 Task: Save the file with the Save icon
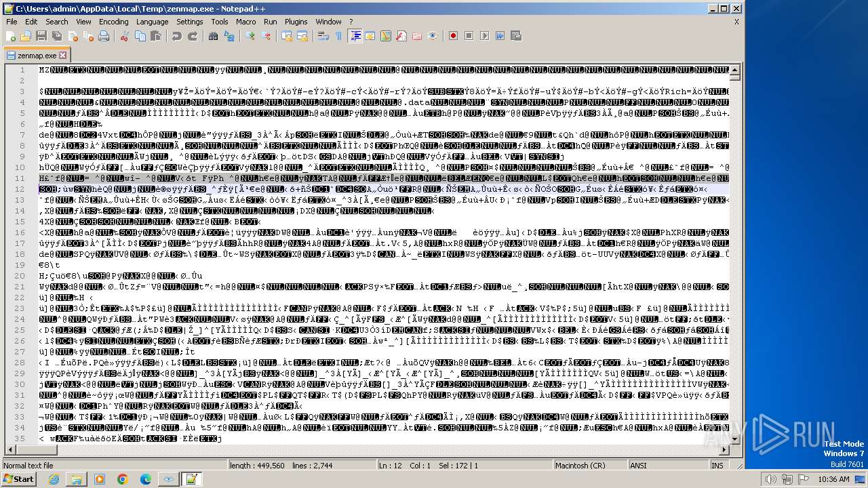click(41, 36)
